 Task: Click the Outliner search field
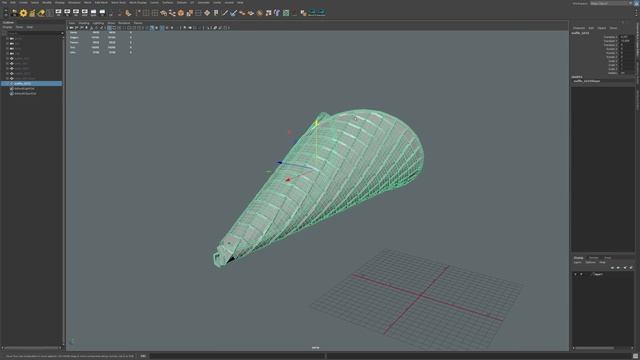(35, 33)
